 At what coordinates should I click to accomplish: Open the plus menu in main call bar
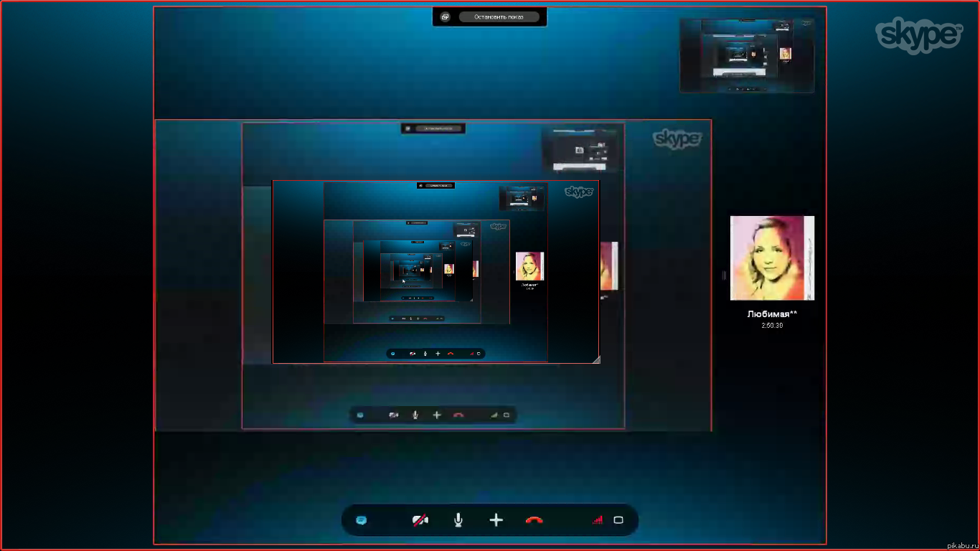pos(496,520)
